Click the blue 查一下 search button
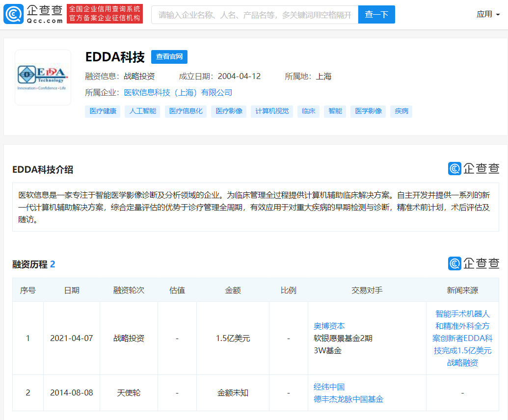Image resolution: width=508 pixels, height=420 pixels. click(x=376, y=14)
